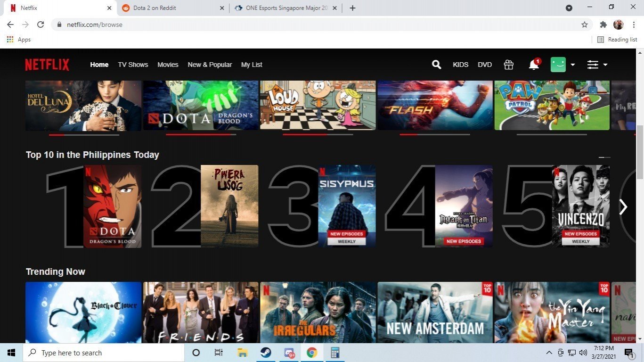Open the Windows Start menu
The height and width of the screenshot is (362, 644).
click(11, 353)
